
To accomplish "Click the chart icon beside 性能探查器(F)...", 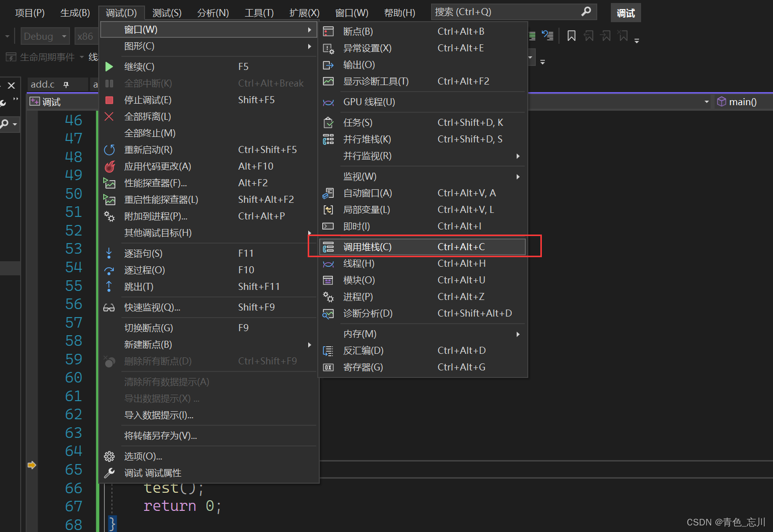I will [109, 183].
